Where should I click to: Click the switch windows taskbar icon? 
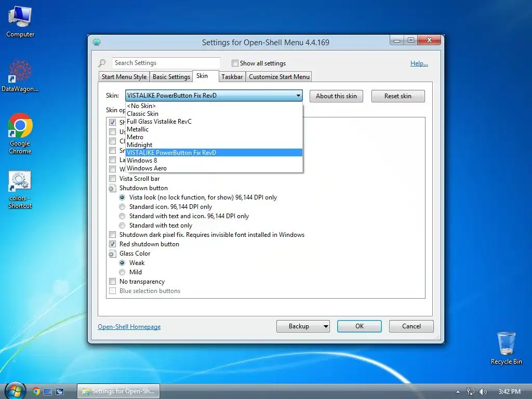(x=60, y=392)
